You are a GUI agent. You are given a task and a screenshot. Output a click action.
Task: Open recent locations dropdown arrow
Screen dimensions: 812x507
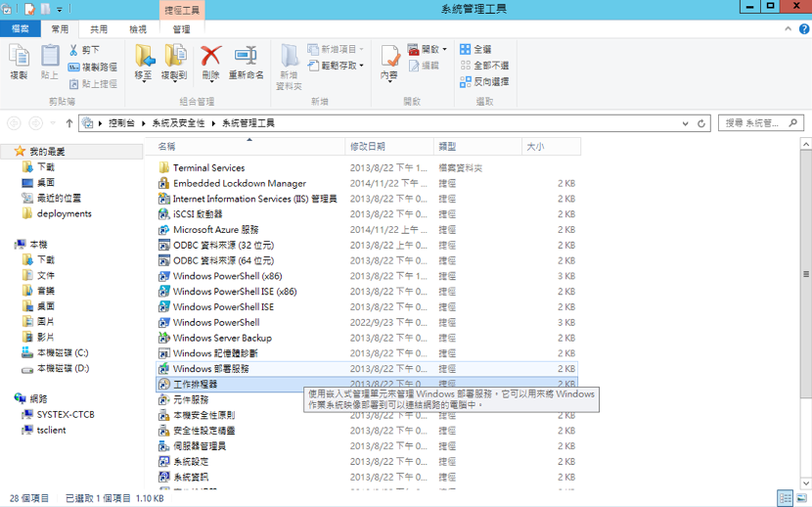point(52,123)
